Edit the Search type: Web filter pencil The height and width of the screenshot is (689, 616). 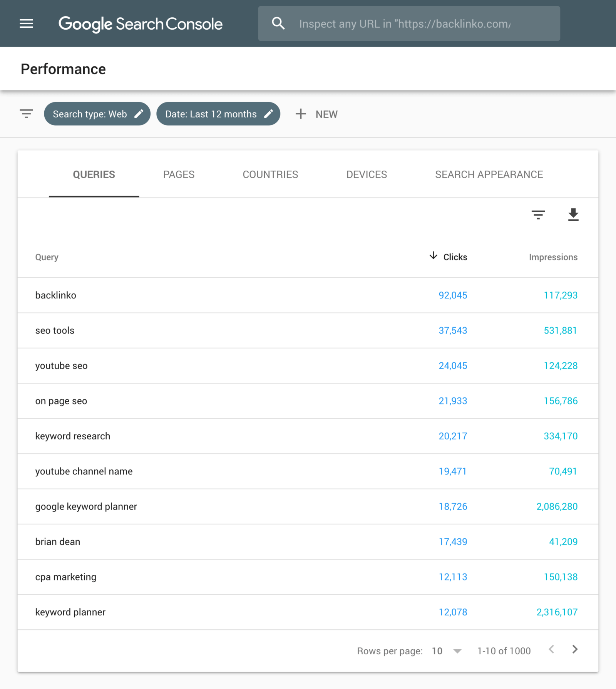[139, 114]
